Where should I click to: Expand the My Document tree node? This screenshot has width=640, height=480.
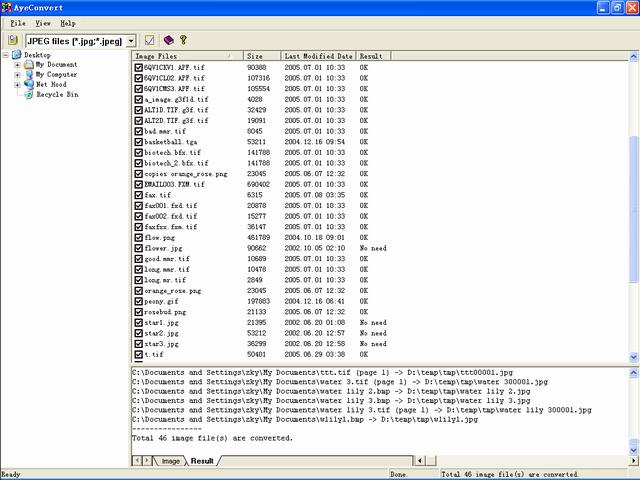(16, 65)
